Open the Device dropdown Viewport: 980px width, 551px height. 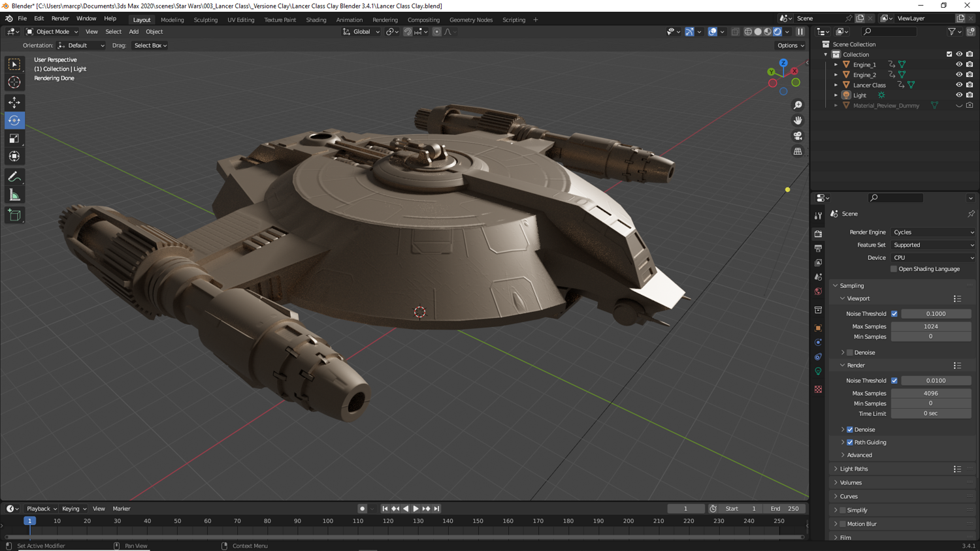pyautogui.click(x=933, y=258)
